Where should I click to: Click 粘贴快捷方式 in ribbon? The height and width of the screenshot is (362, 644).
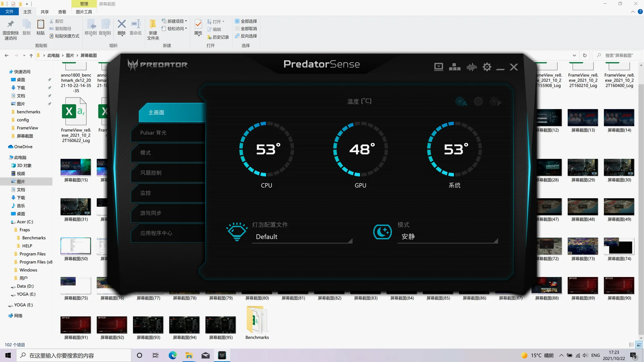click(64, 36)
